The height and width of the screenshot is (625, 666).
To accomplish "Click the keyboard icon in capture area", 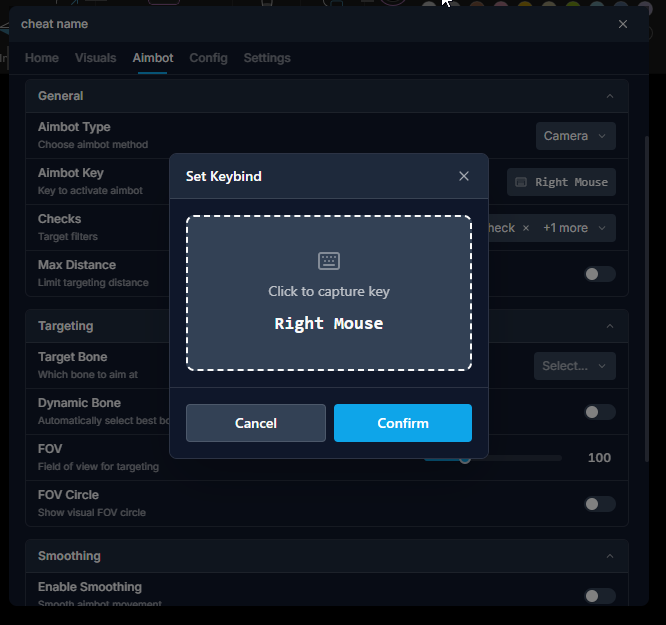I will click(329, 261).
